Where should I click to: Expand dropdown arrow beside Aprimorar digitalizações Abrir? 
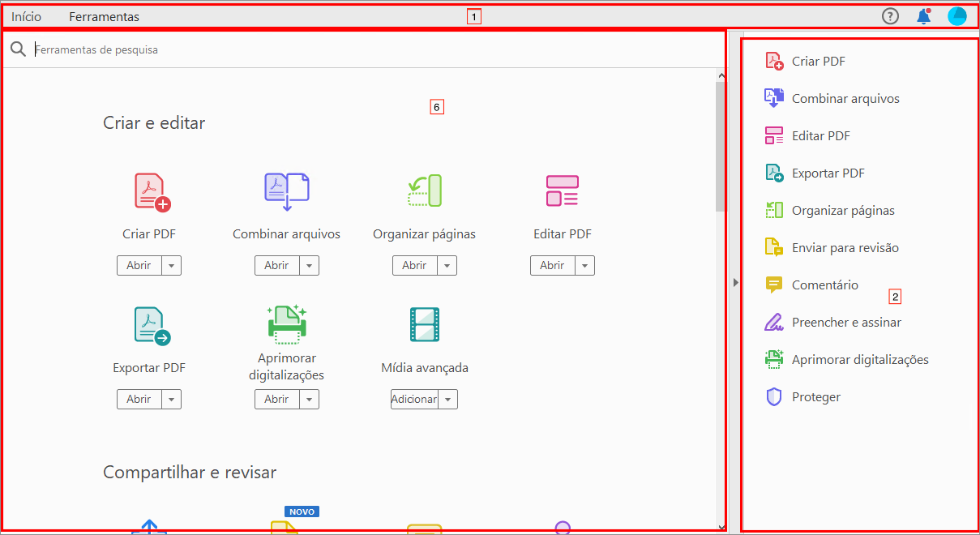pyautogui.click(x=309, y=399)
